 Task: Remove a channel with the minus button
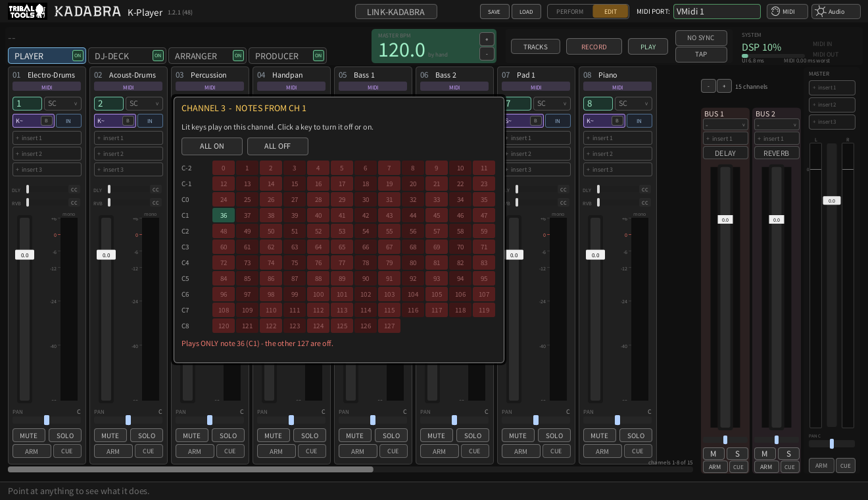click(708, 86)
